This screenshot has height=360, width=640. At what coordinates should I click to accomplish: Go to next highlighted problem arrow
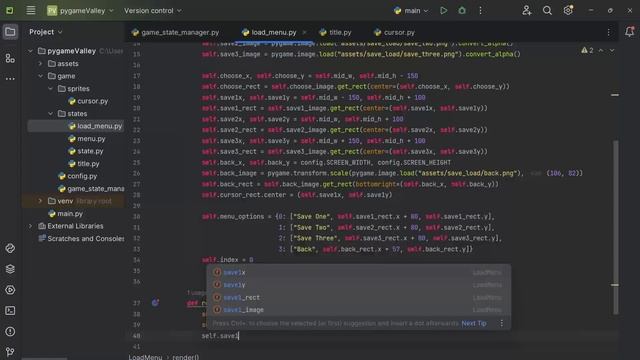pos(612,50)
